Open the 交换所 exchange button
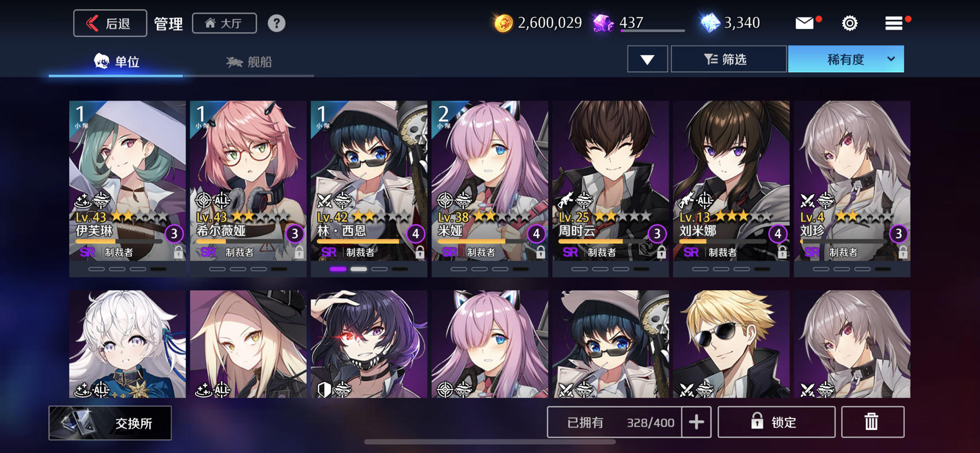Screen dimensions: 980x453 (110, 423)
